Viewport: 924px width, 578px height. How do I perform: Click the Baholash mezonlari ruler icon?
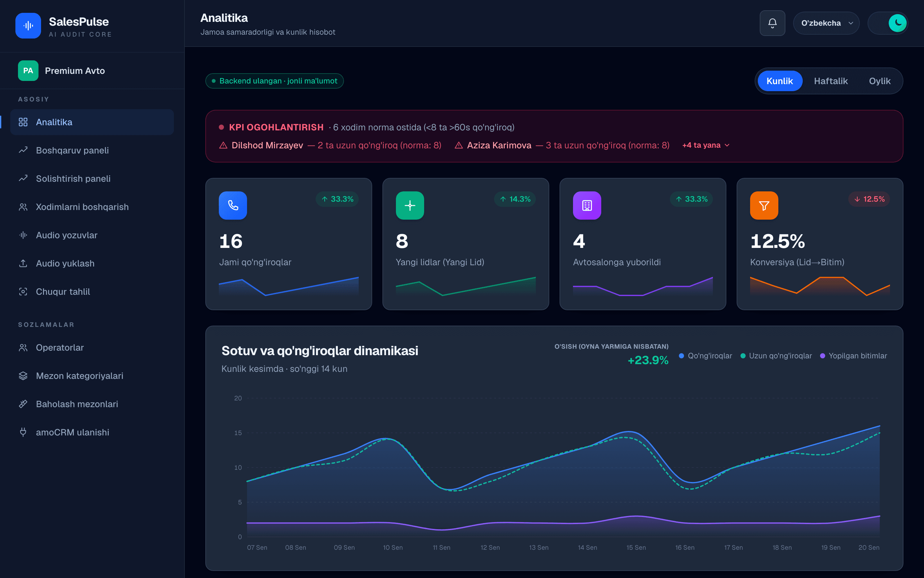point(23,404)
